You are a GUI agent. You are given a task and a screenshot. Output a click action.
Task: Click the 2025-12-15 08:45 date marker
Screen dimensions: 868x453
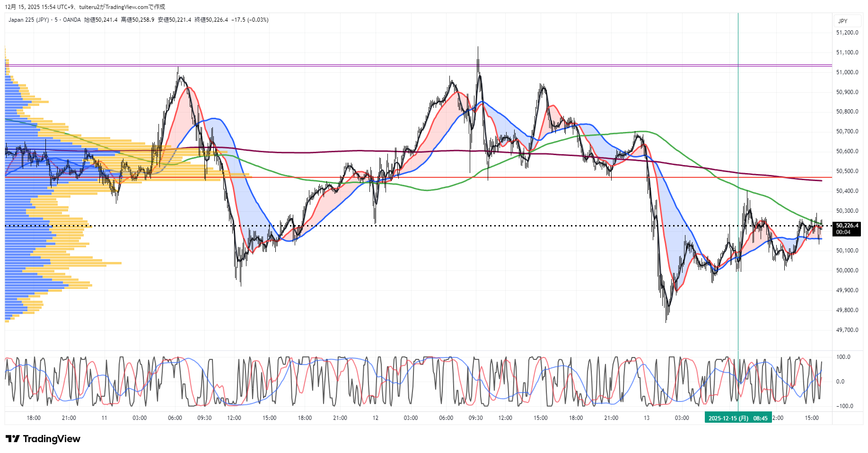738,418
